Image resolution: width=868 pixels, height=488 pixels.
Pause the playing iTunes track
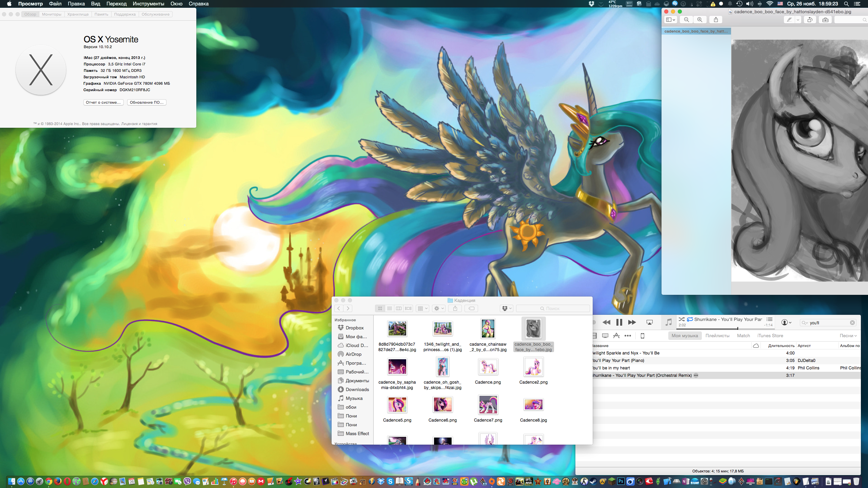pos(619,322)
